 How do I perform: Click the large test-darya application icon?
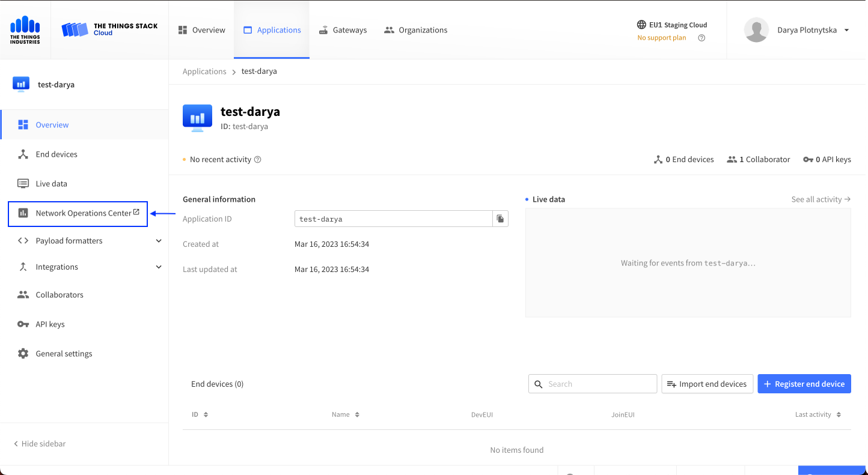pyautogui.click(x=197, y=118)
